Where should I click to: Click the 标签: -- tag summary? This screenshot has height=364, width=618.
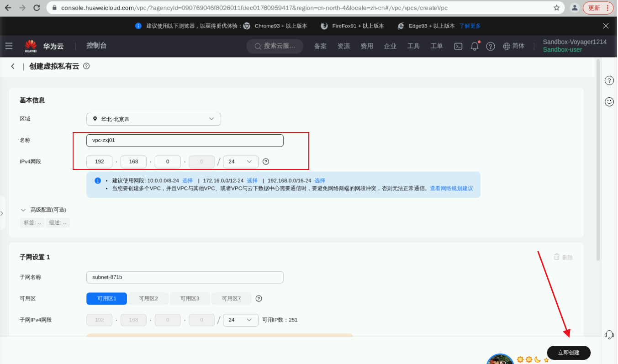pyautogui.click(x=32, y=223)
